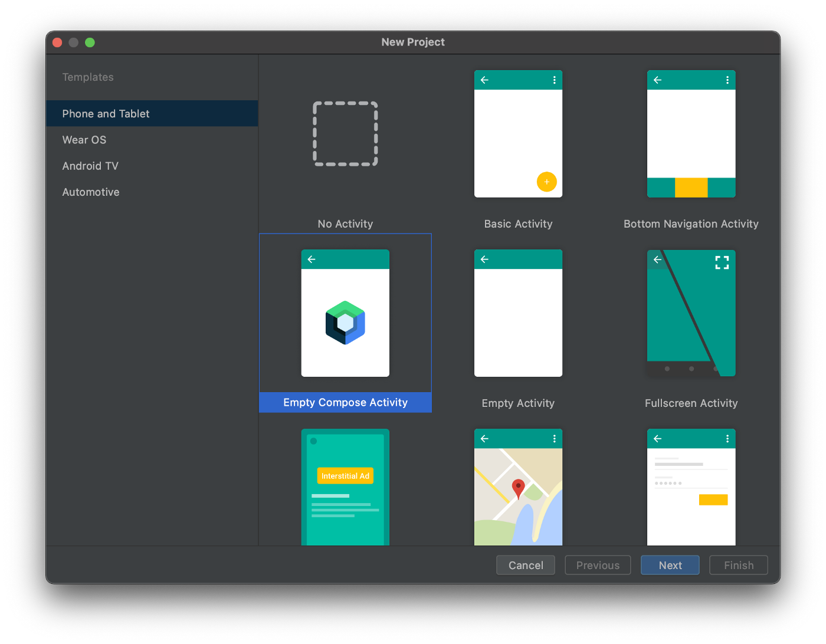Click the Next button

tap(670, 565)
